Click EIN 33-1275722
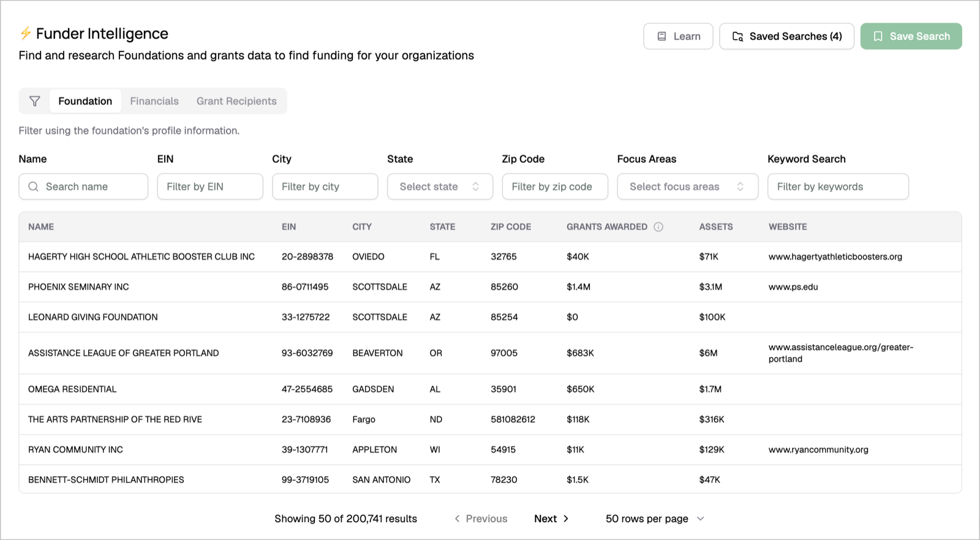Viewport: 980px width, 540px height. click(306, 317)
